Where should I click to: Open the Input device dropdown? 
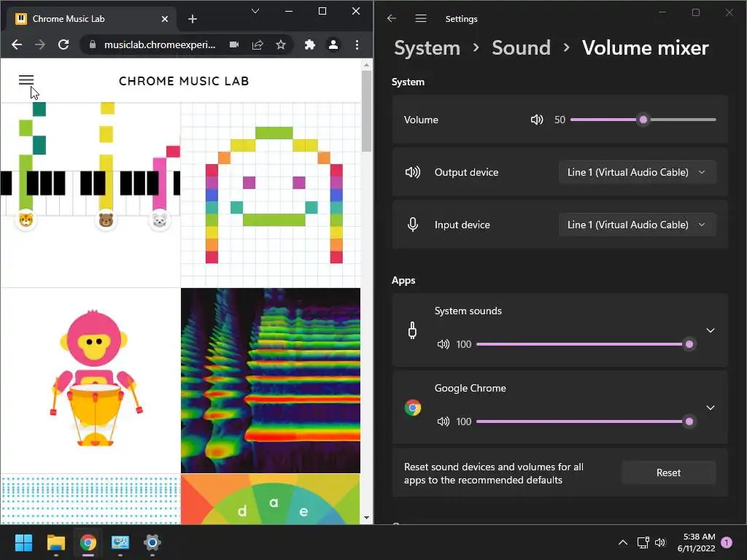[638, 225]
